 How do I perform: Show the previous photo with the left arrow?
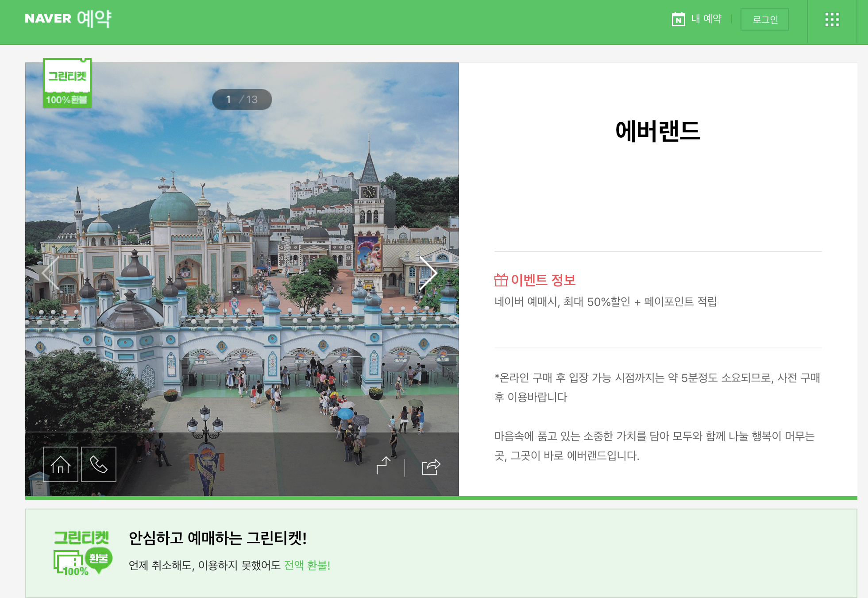50,273
